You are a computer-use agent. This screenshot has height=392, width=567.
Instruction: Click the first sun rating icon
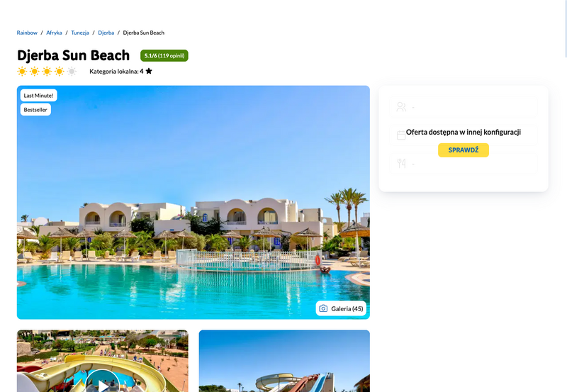click(22, 71)
